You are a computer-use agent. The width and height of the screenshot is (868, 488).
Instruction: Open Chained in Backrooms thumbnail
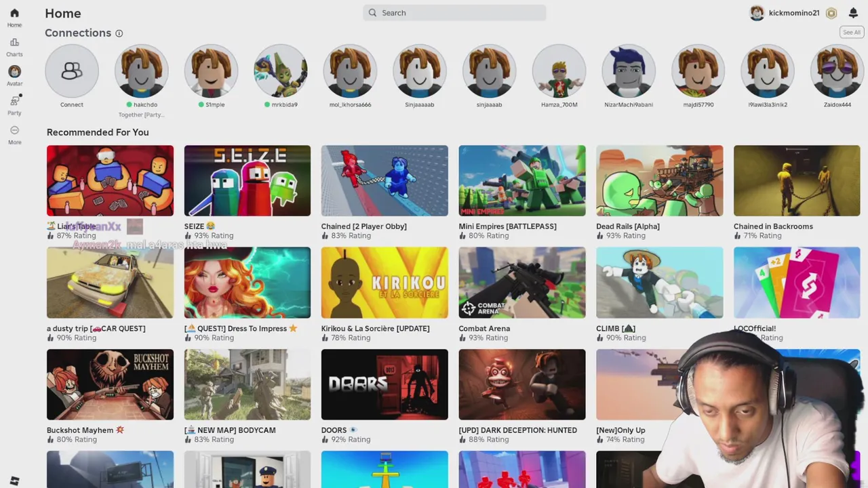(x=797, y=180)
